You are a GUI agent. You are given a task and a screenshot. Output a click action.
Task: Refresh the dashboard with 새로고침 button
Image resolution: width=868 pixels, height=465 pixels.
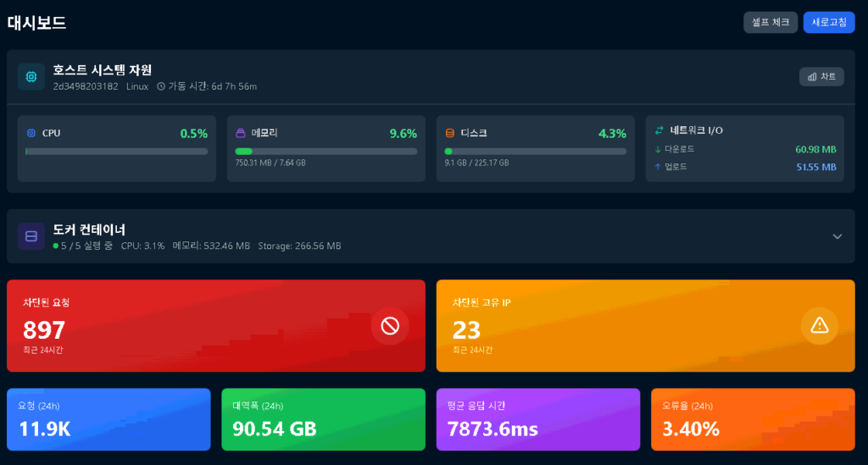pyautogui.click(x=829, y=23)
